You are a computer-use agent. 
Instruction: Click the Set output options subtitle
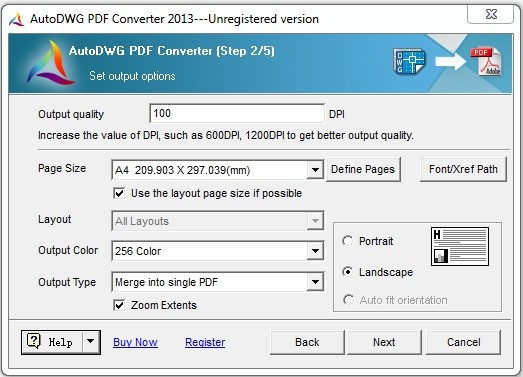pyautogui.click(x=132, y=76)
